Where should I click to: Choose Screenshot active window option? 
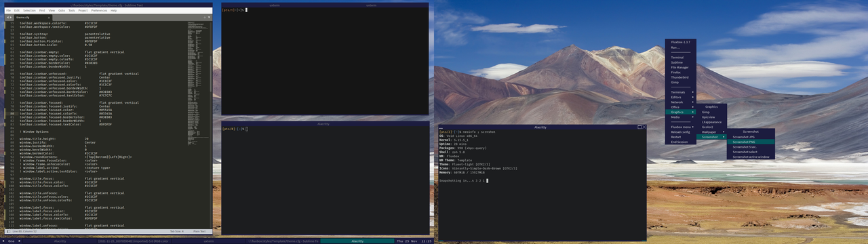pyautogui.click(x=751, y=157)
